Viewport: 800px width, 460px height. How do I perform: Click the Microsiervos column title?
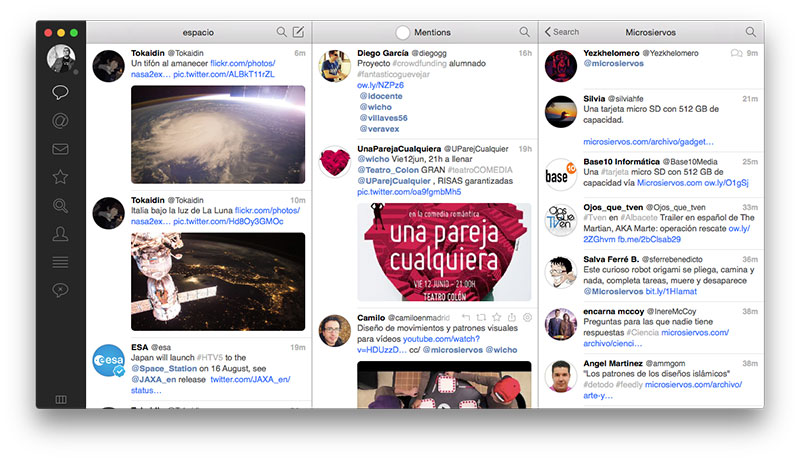(x=651, y=32)
